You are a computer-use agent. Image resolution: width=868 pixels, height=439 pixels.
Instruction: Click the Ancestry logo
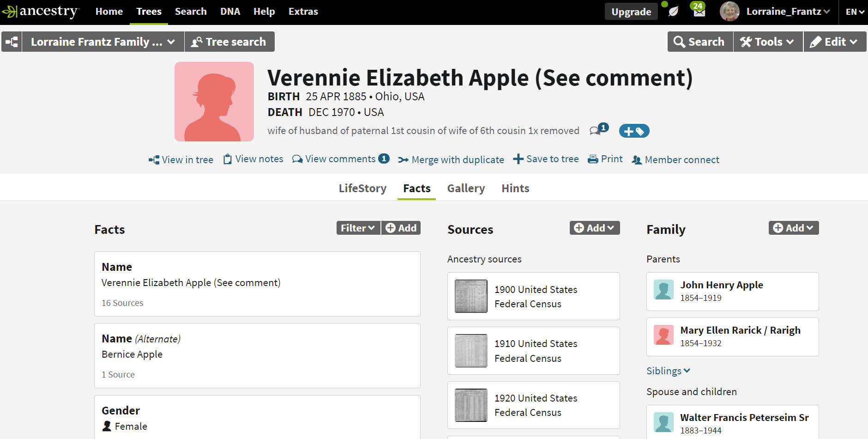[x=41, y=12]
